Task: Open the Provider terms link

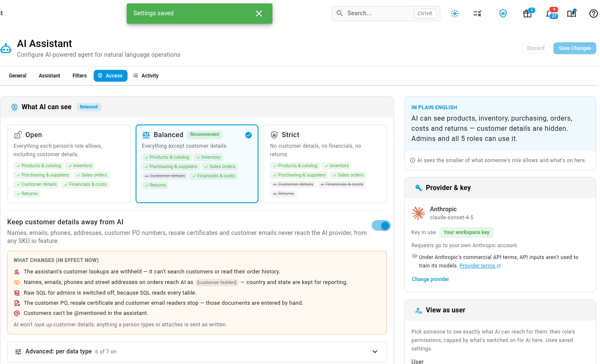Action: click(480, 266)
